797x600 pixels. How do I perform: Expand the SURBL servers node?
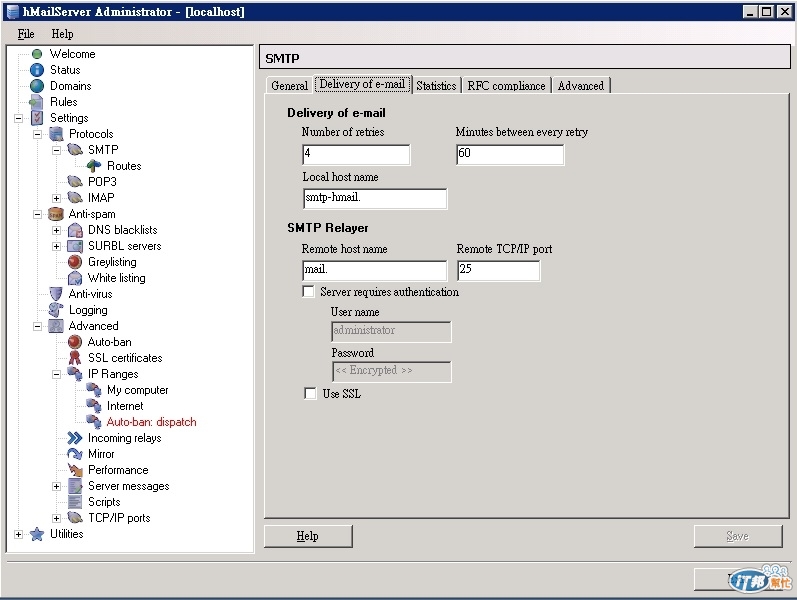point(56,247)
